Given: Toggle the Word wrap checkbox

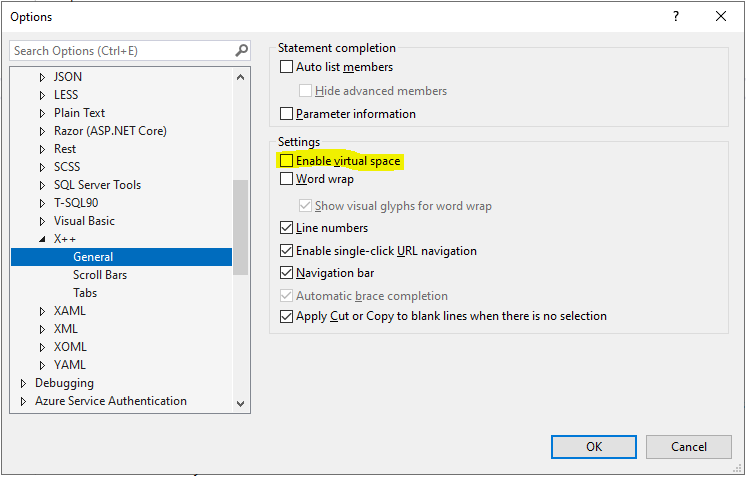Looking at the screenshot, I should 286,179.
